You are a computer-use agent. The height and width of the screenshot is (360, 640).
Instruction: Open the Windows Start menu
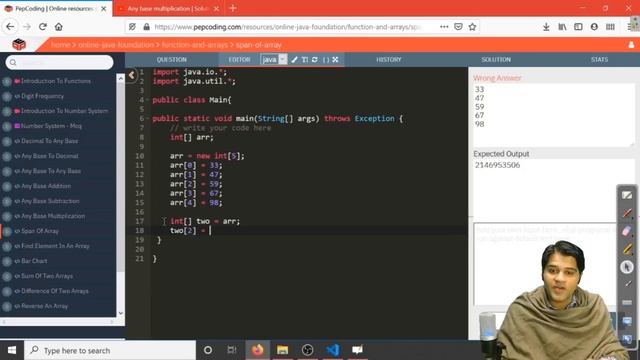click(12, 350)
